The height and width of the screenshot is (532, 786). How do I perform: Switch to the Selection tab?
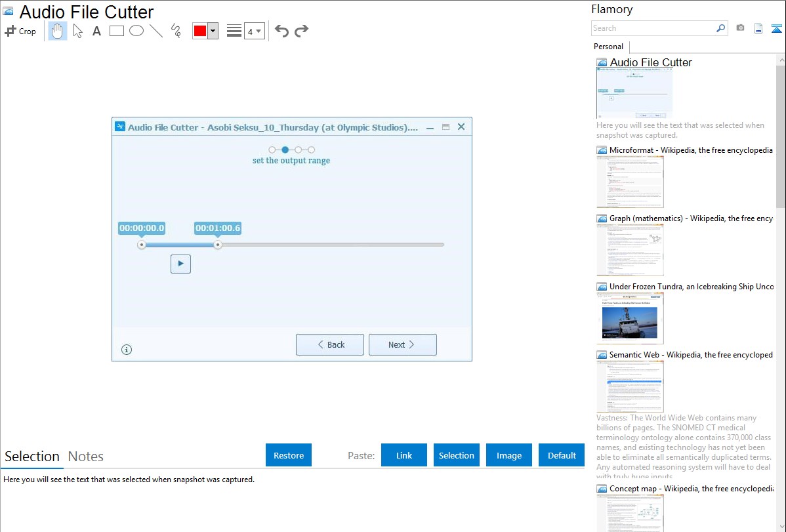[x=32, y=457]
